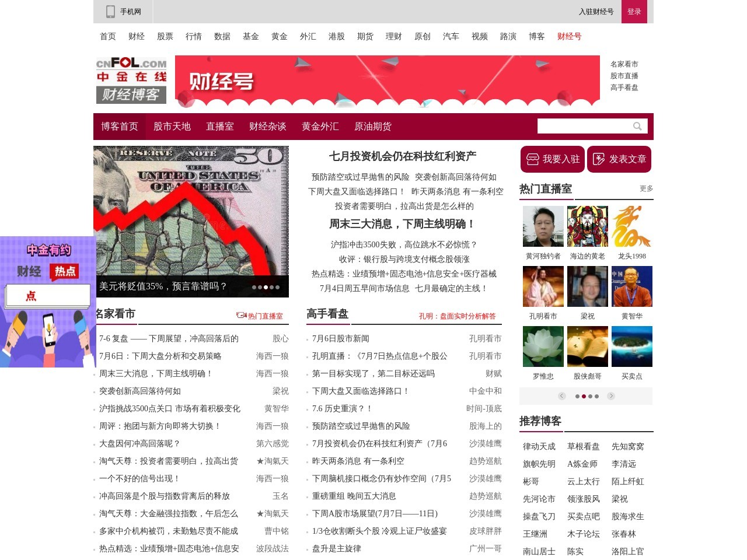The width and height of the screenshot is (747, 560).
Task: Click the broadcast icon beside 热门直播室 link
Action: pos(241,314)
